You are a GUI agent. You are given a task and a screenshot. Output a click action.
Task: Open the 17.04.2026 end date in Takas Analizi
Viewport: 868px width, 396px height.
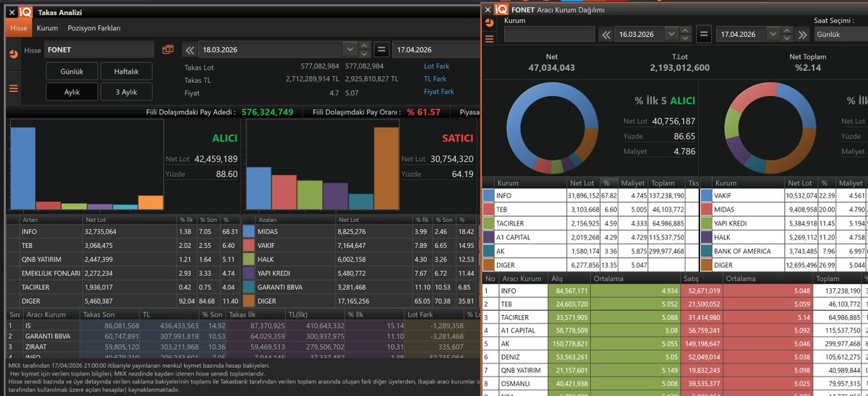[x=436, y=50]
